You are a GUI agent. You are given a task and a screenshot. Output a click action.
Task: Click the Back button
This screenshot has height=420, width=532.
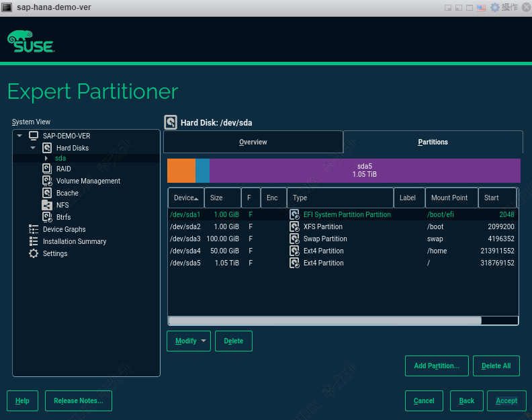tap(467, 401)
